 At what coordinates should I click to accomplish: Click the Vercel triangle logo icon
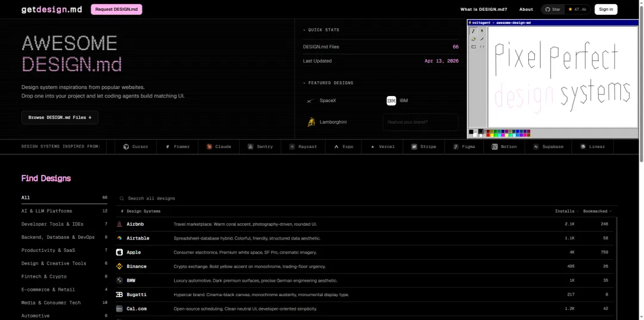click(x=373, y=146)
